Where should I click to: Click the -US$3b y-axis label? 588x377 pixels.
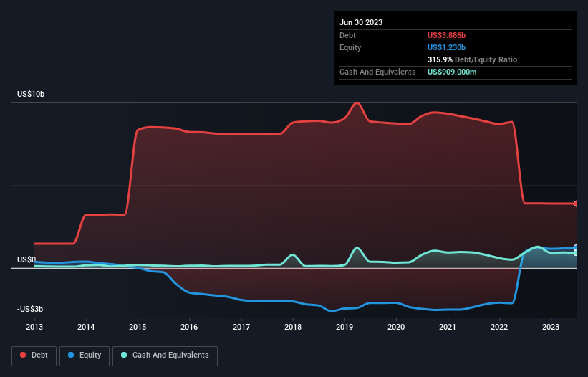(x=30, y=309)
